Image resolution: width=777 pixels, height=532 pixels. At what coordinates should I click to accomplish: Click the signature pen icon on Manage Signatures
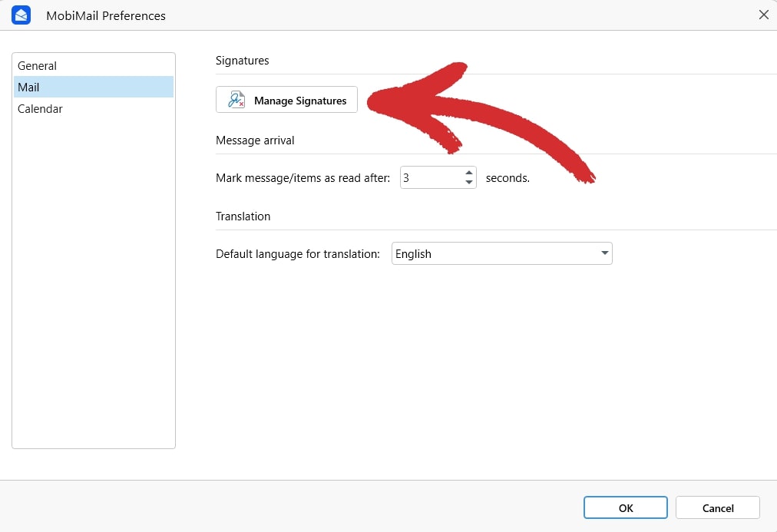pyautogui.click(x=235, y=99)
